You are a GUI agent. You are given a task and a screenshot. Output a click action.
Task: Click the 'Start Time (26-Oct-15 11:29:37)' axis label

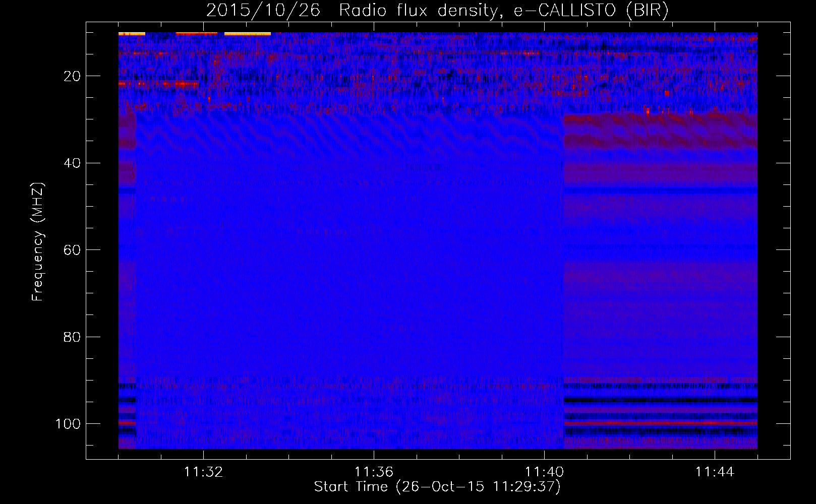coord(437,487)
